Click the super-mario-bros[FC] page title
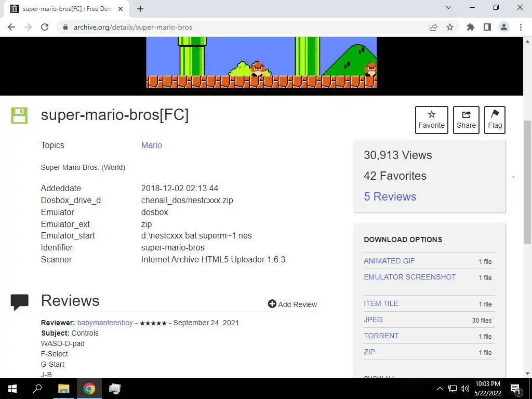This screenshot has width=532, height=399. pyautogui.click(x=115, y=115)
